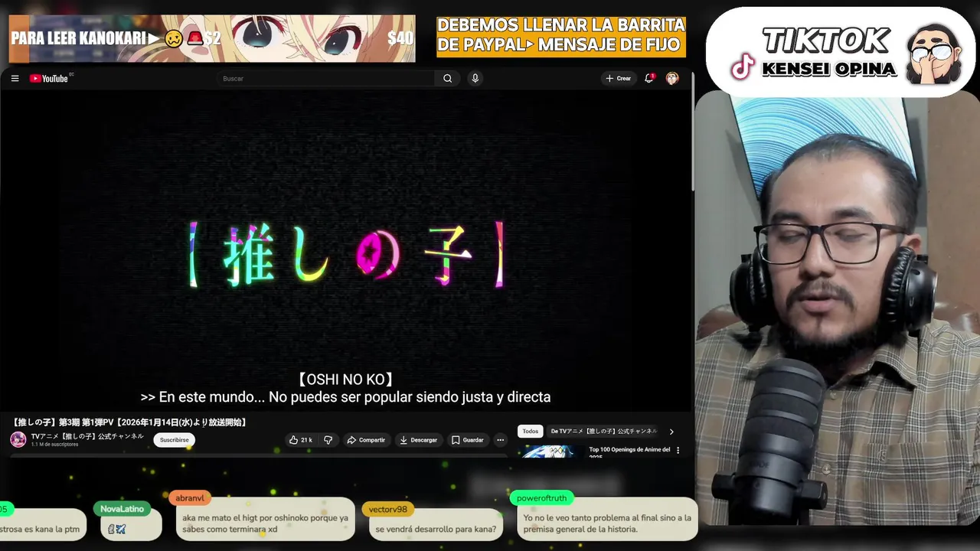Viewport: 980px width, 551px height.
Task: Save the video with Guardar
Action: tap(468, 440)
